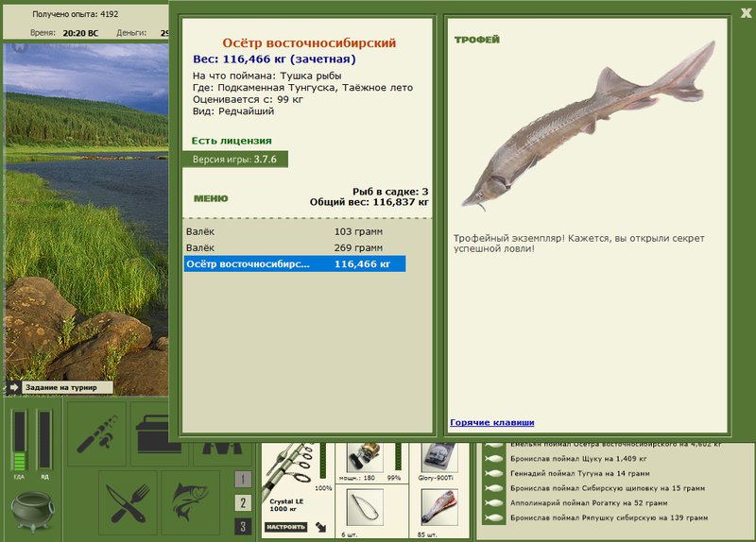Click the river landscape scene
The height and width of the screenshot is (542, 756).
point(86,219)
